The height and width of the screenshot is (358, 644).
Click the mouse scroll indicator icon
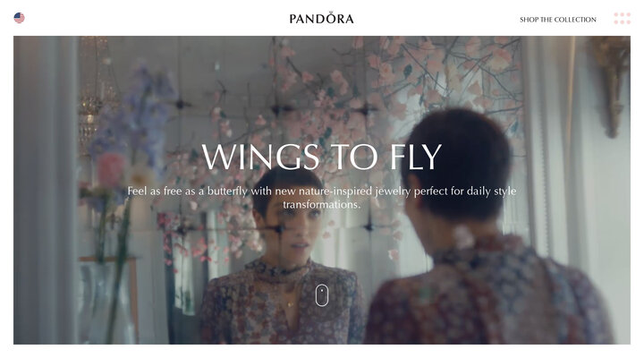[322, 295]
